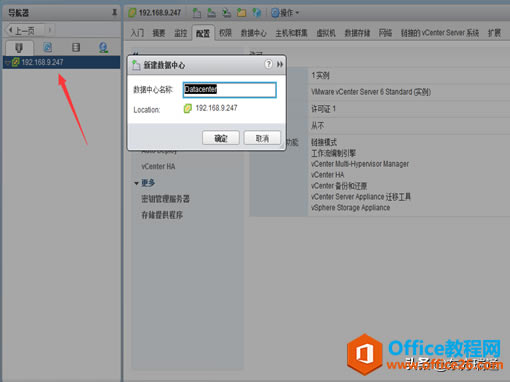Click the '工作流编制引擎' feature text
Viewport: 510px width, 382px height.
coord(333,153)
